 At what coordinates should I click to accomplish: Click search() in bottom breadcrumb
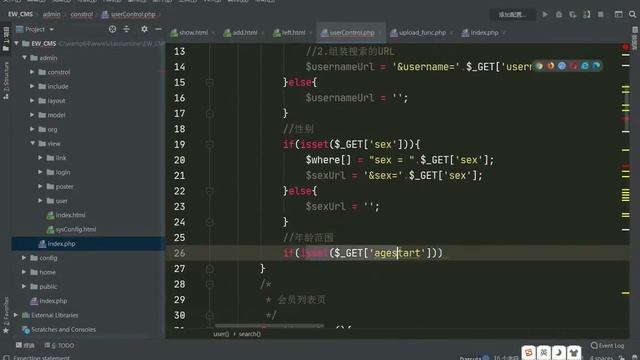pos(250,334)
